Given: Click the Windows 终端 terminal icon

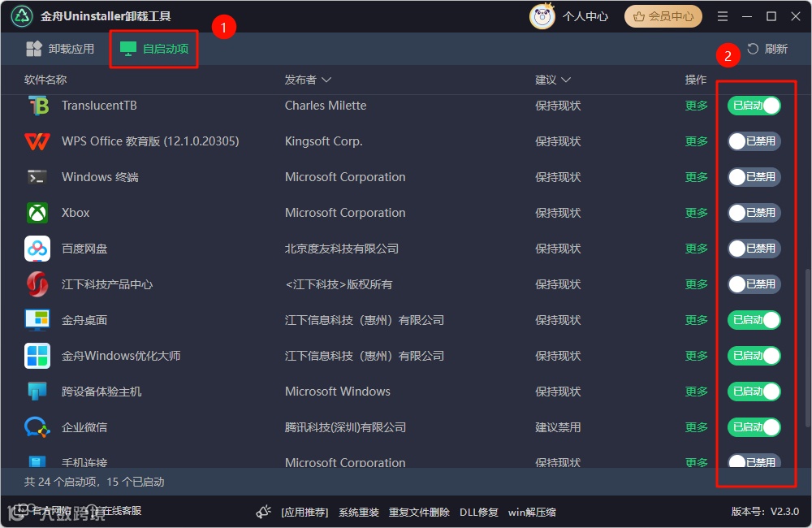Looking at the screenshot, I should 37,177.
